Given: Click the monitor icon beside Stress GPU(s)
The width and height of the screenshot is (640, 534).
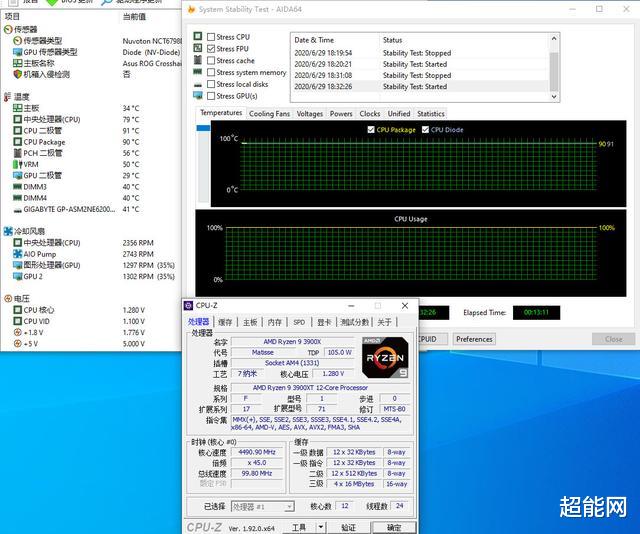Looking at the screenshot, I should (x=198, y=96).
